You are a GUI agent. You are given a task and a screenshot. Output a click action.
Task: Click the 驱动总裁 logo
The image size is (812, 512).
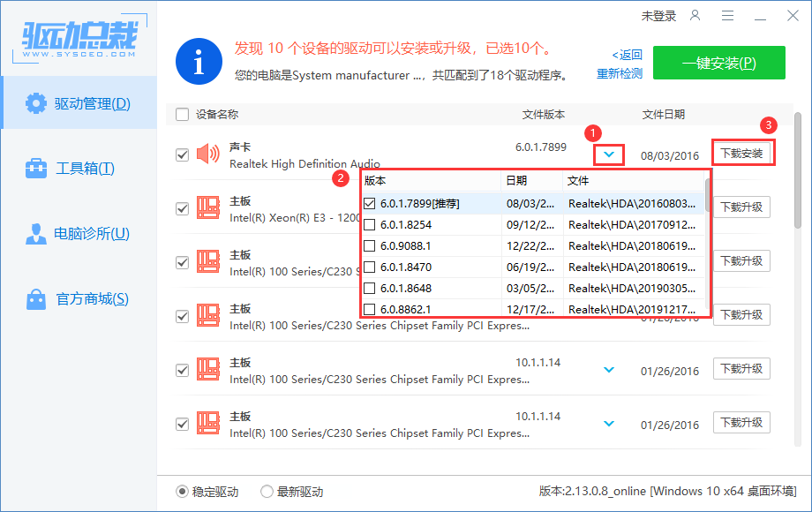[79, 39]
